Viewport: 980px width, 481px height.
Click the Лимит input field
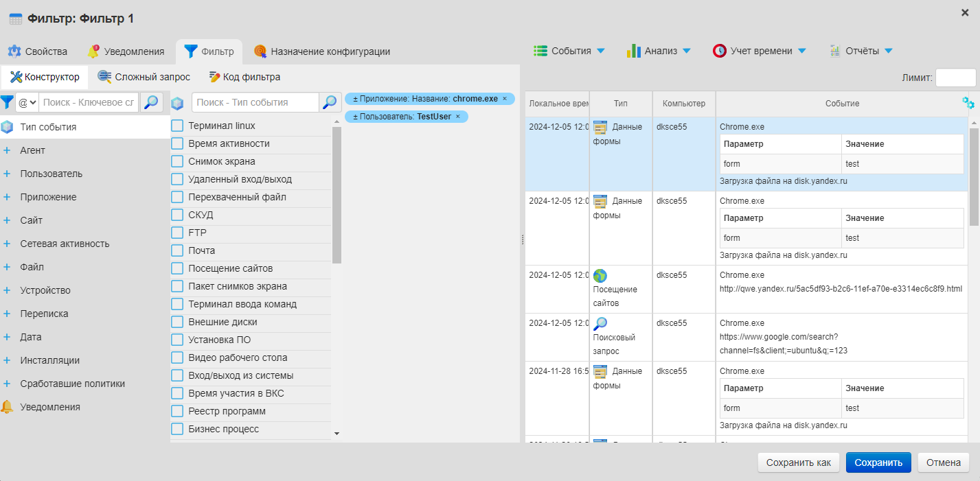[955, 78]
